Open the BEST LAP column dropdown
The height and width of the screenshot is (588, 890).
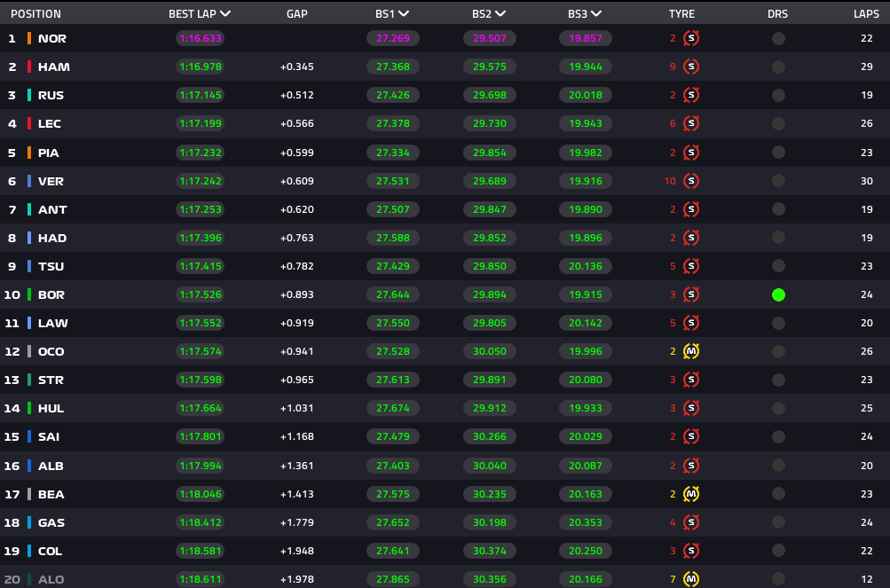point(225,14)
